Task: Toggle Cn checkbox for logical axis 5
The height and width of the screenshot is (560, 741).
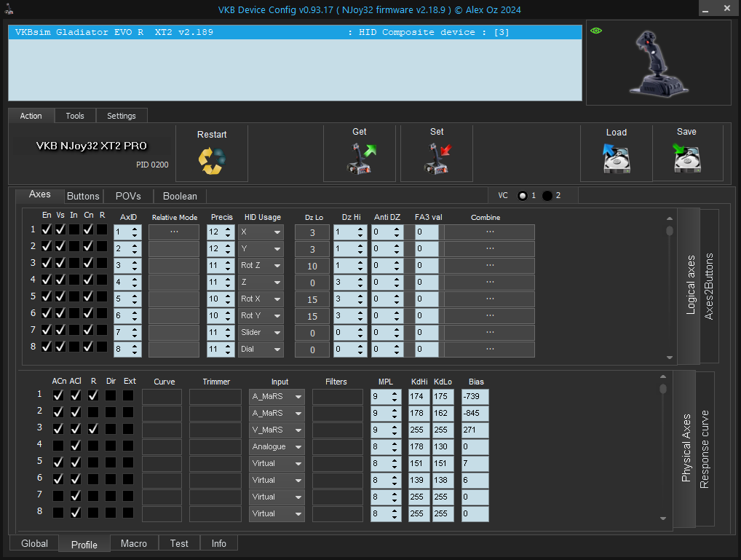Action: click(88, 296)
